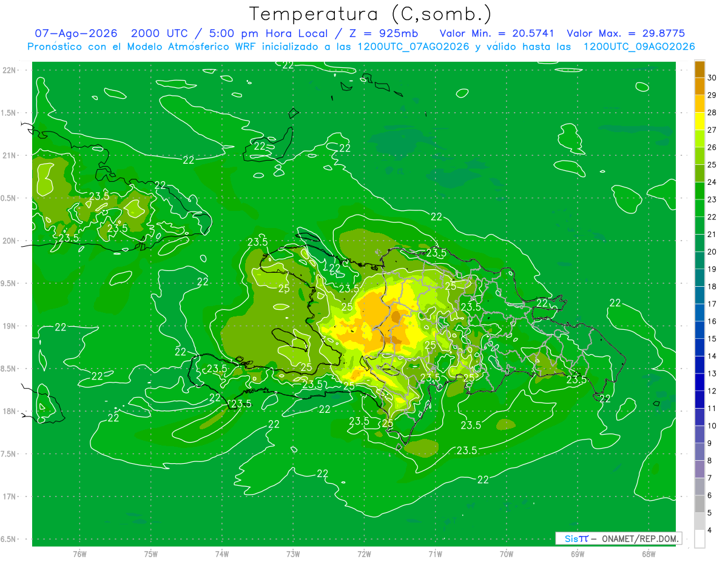Click the 'Valor Min. = 20.5741' readout
The width and height of the screenshot is (728, 562).
pyautogui.click(x=497, y=33)
